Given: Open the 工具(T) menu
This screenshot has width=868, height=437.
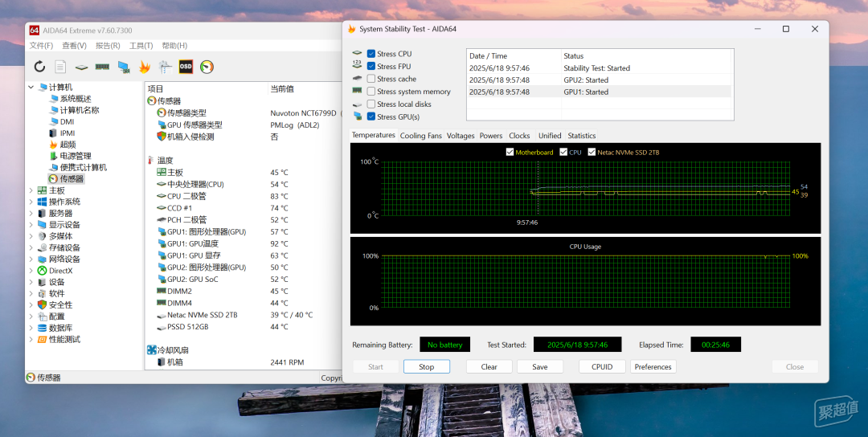Looking at the screenshot, I should tap(141, 45).
